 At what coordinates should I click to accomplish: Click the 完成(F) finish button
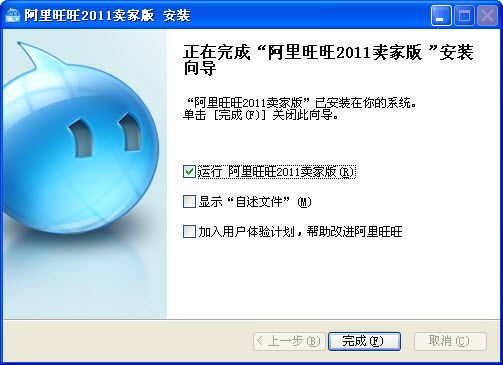click(364, 341)
